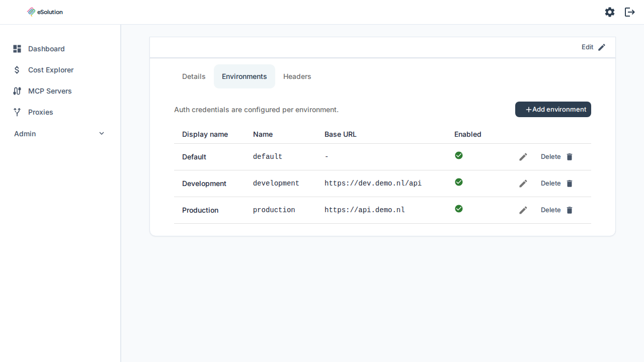
Task: Click the eSolution logo
Action: point(45,12)
